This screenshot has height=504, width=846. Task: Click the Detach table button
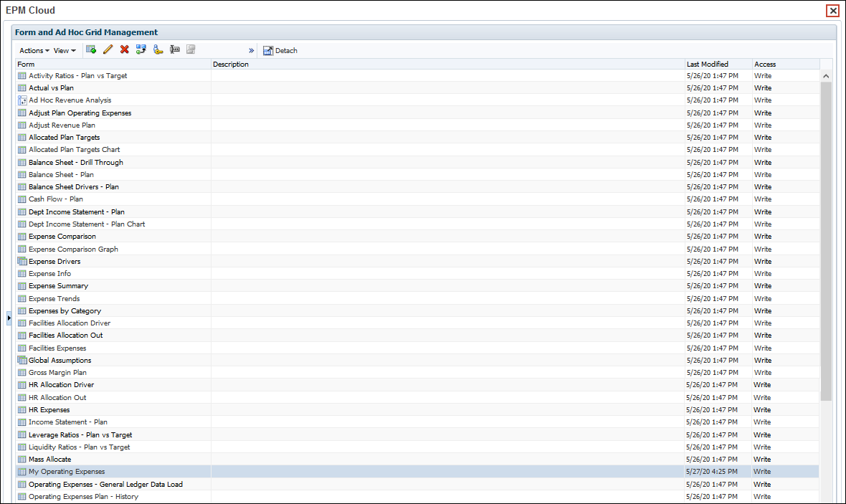coord(280,51)
